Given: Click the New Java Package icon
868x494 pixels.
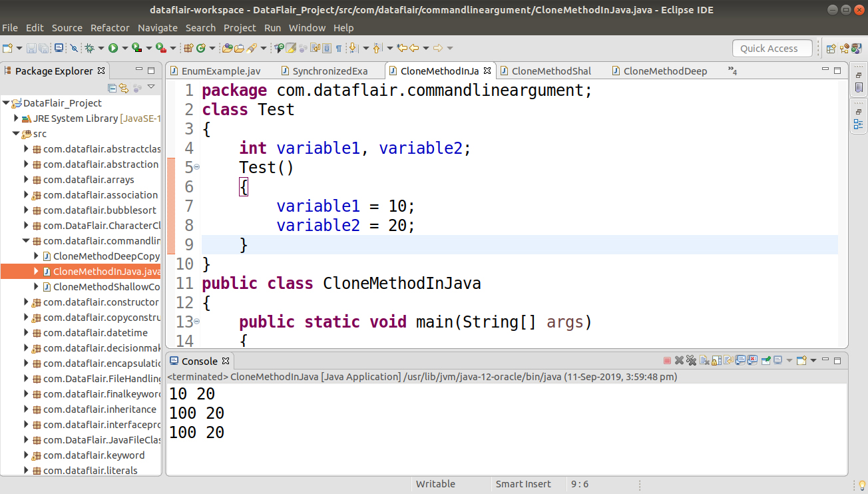Looking at the screenshot, I should pos(188,48).
